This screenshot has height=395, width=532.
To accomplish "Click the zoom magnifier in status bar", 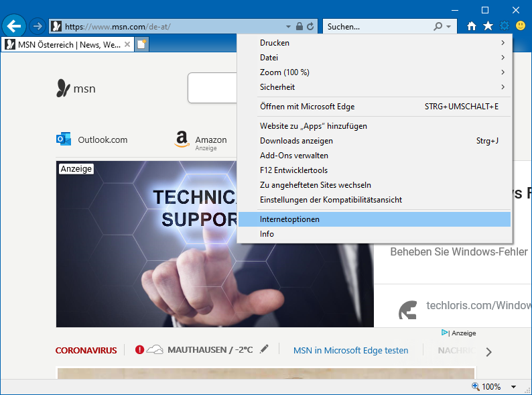I will pyautogui.click(x=475, y=386).
